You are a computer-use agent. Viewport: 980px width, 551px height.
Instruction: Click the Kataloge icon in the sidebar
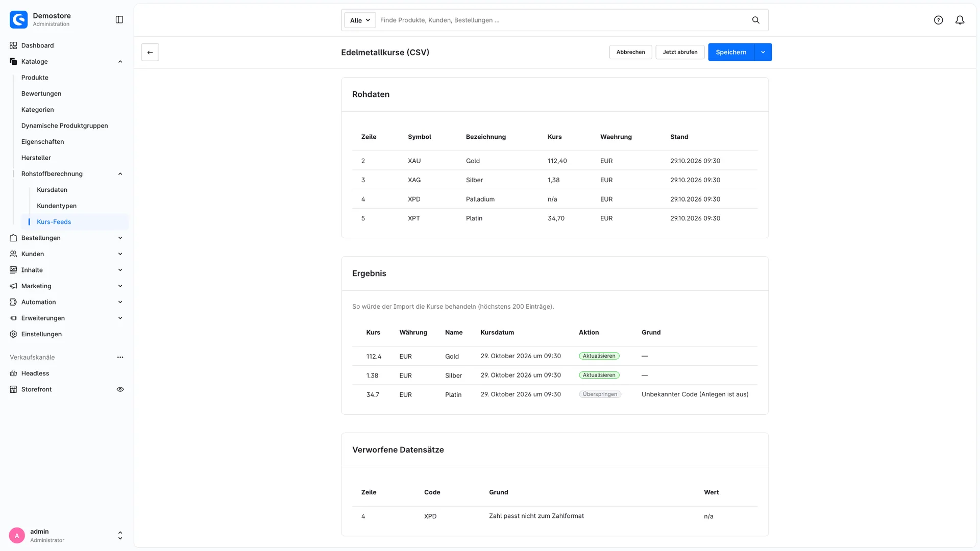click(13, 62)
